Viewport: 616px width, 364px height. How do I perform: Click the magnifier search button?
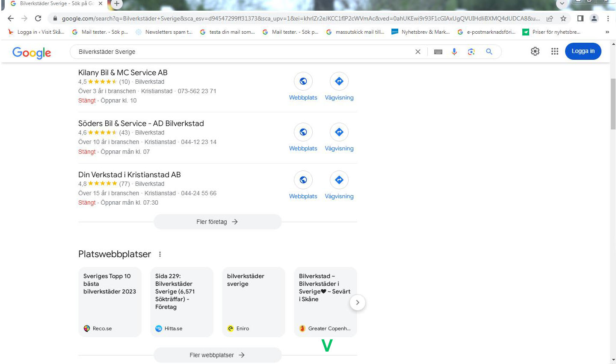[x=489, y=52]
